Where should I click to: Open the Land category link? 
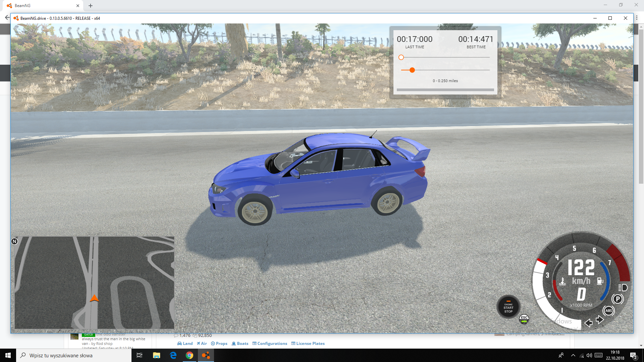click(x=185, y=344)
